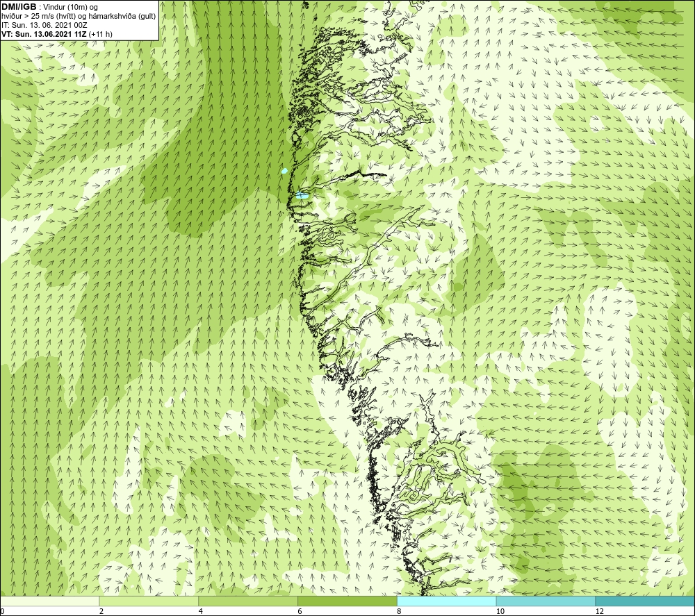Click the "Vindur (10m) og" label
695x616 pixels.
(70, 8)
